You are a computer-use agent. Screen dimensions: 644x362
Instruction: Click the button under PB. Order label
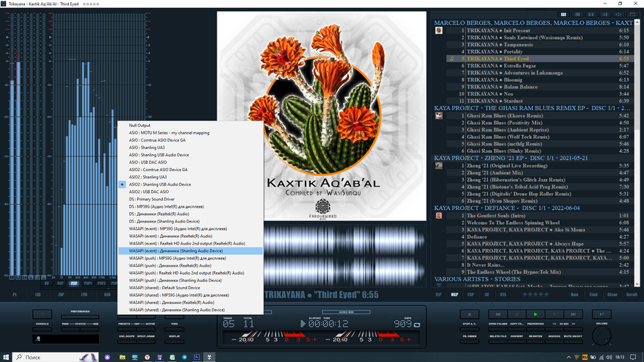click(469, 341)
